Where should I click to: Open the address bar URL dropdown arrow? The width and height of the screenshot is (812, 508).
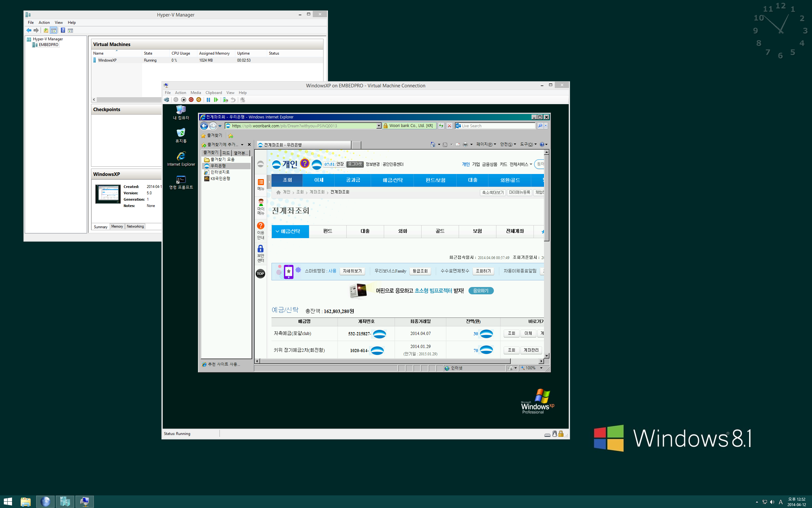[378, 126]
